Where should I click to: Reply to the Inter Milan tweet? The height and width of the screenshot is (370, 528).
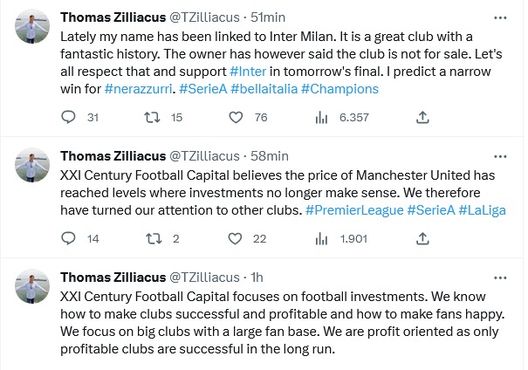68,117
